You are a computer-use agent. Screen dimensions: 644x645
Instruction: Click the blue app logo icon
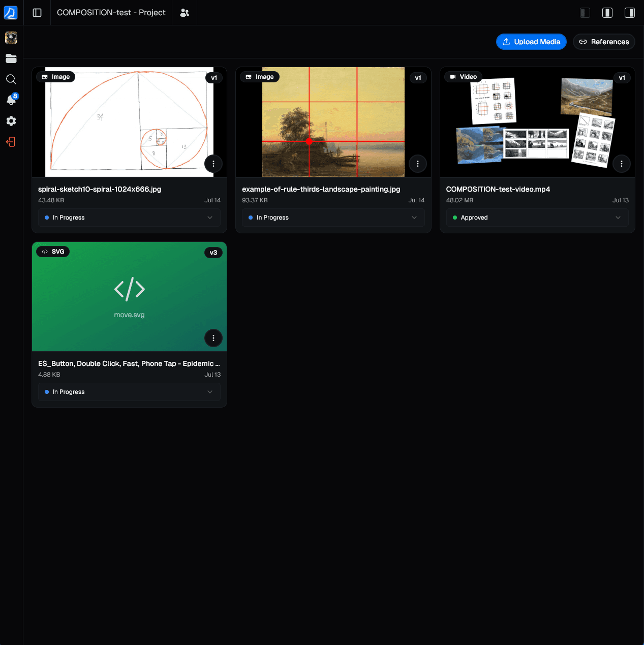pos(11,13)
